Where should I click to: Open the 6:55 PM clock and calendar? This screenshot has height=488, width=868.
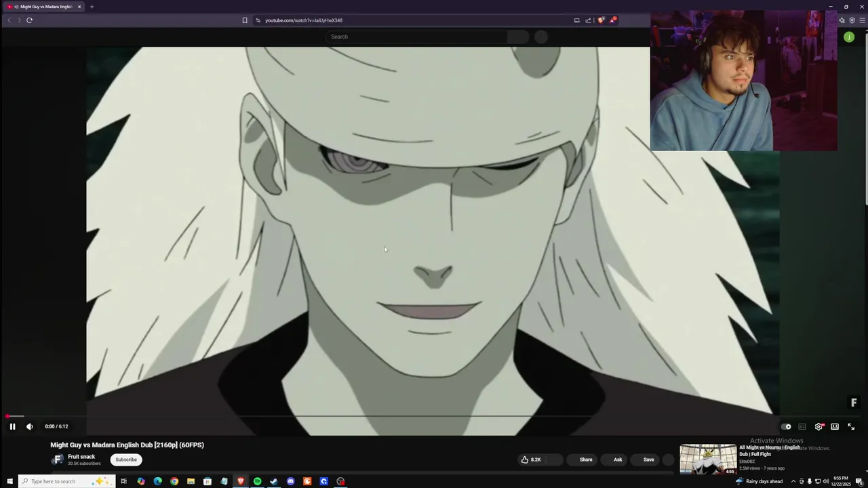point(841,481)
